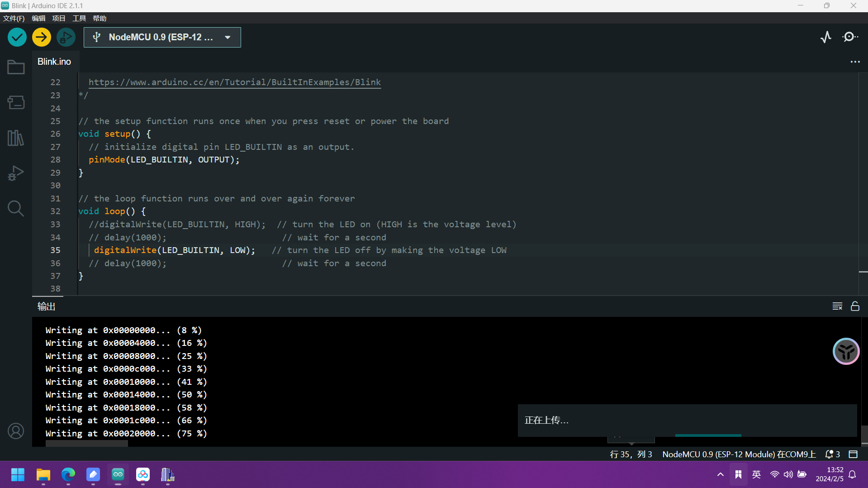Start Debugging with the play-bug button
Viewport: 868px width, 488px height.
click(66, 37)
